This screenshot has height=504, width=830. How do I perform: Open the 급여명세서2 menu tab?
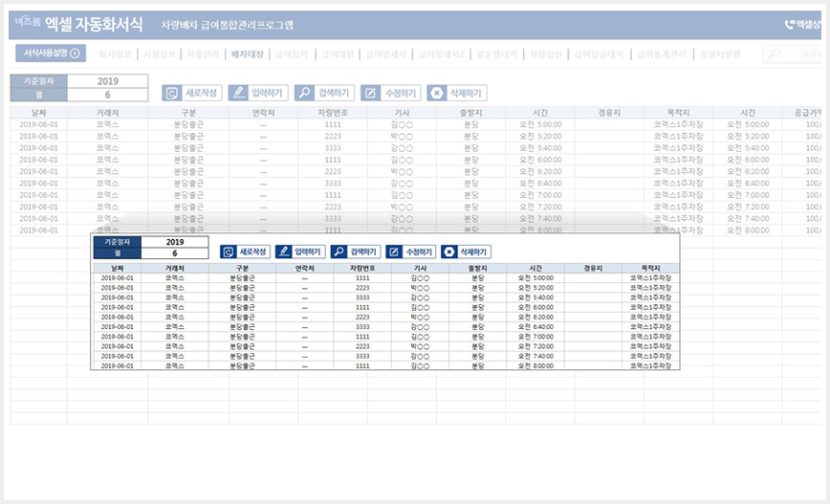coord(441,54)
